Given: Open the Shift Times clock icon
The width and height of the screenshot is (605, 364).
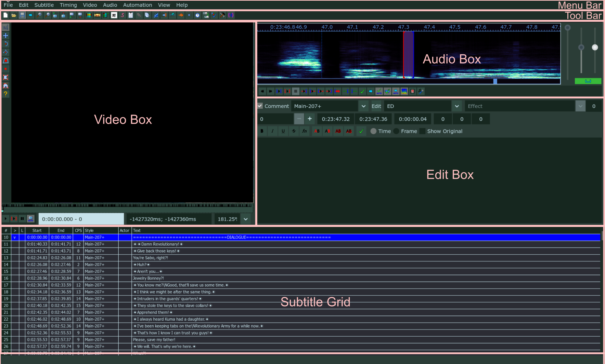Looking at the screenshot, I should pyautogui.click(x=197, y=15).
